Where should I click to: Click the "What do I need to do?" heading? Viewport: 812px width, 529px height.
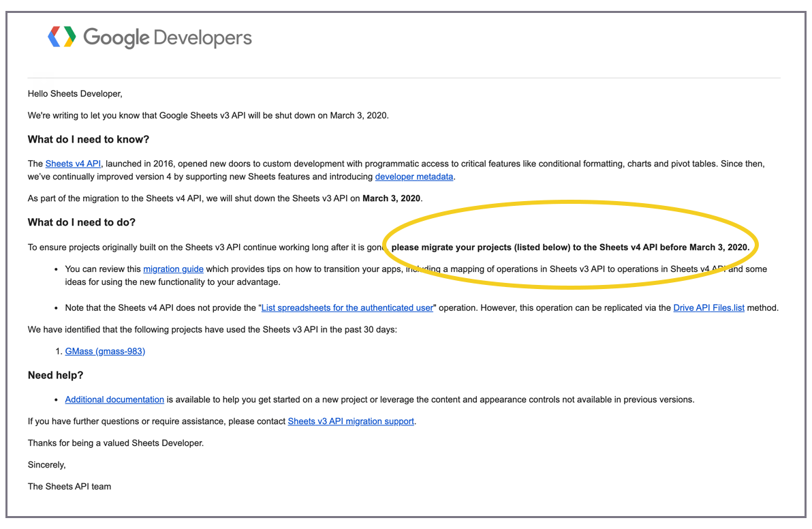point(82,222)
